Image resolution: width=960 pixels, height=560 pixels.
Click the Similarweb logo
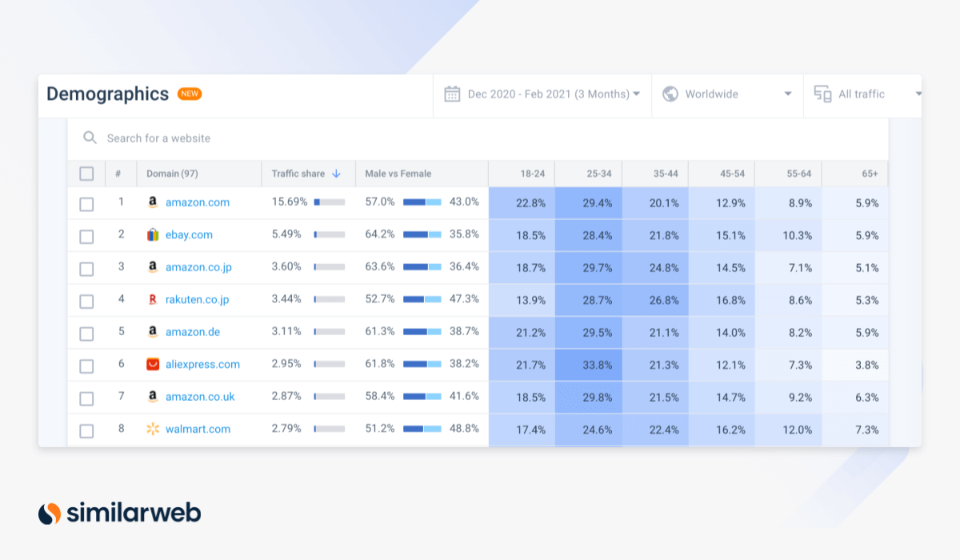[120, 513]
